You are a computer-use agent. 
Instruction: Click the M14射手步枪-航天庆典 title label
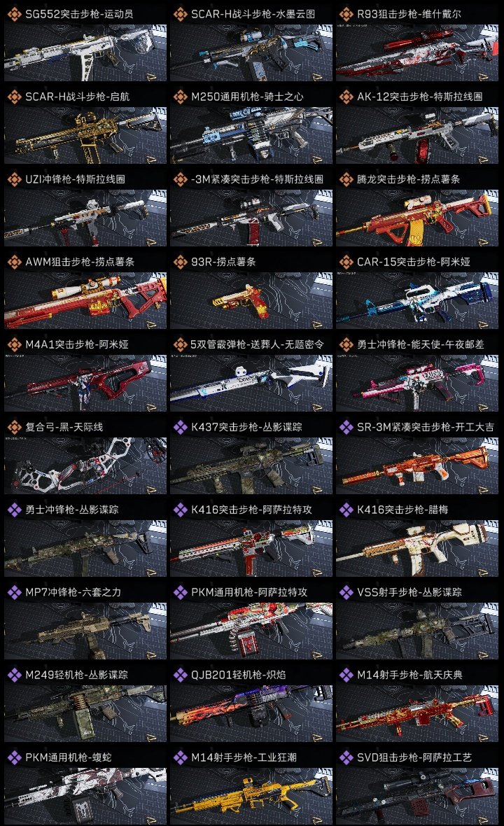coord(409,675)
